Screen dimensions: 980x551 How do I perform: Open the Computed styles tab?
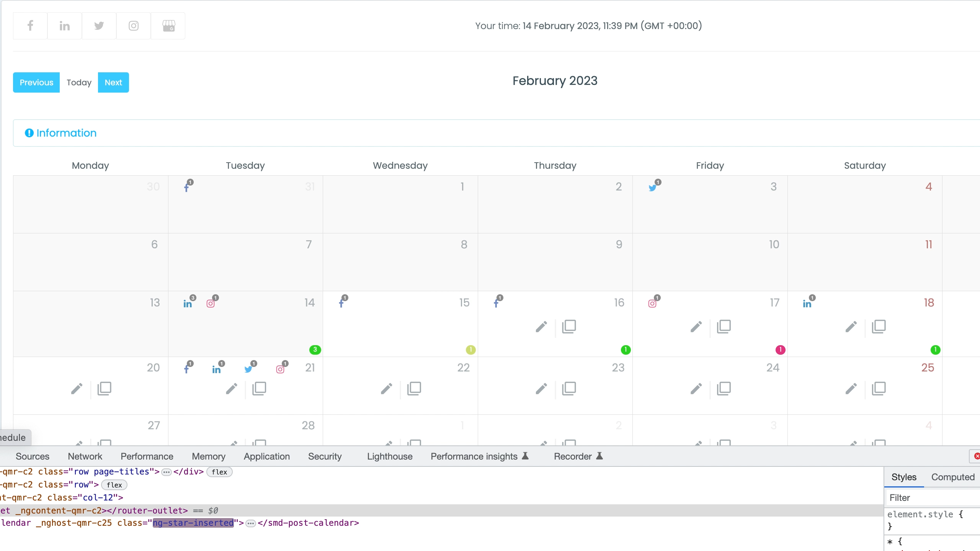[x=952, y=477]
